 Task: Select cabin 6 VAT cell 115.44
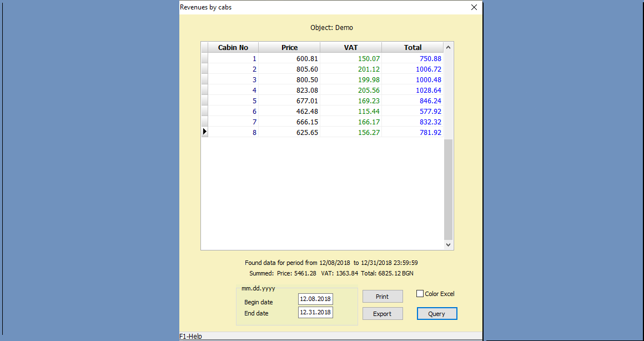tap(350, 111)
